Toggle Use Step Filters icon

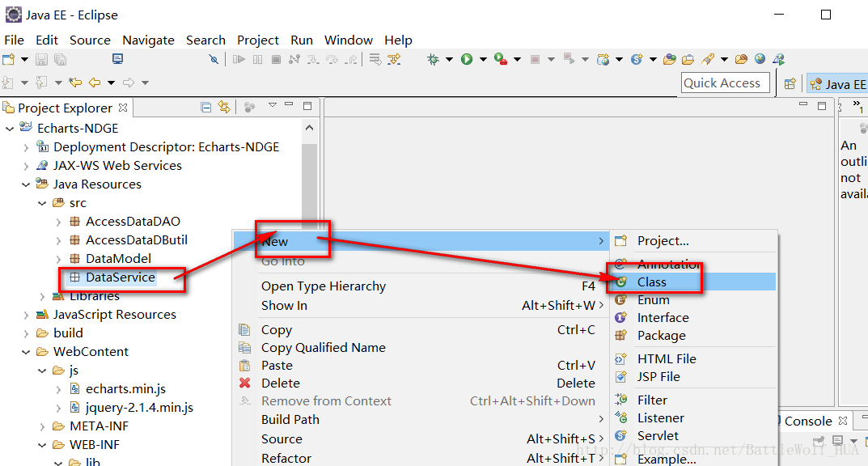[394, 59]
